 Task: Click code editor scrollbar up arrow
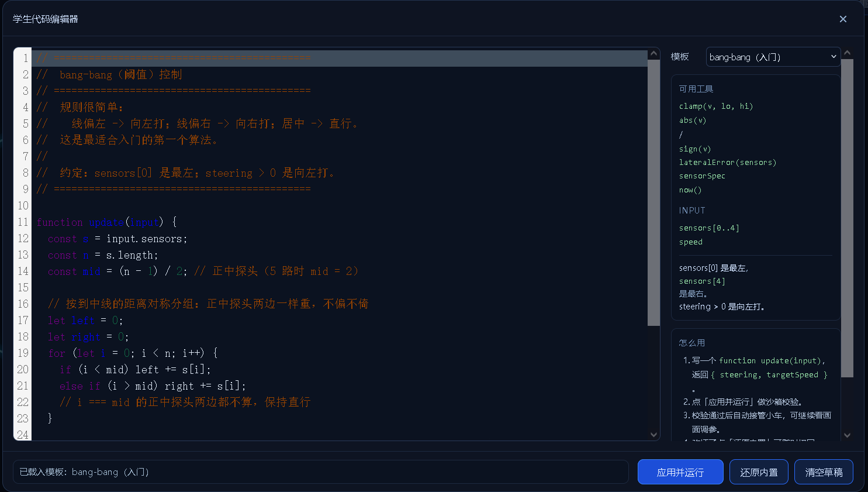click(x=653, y=54)
